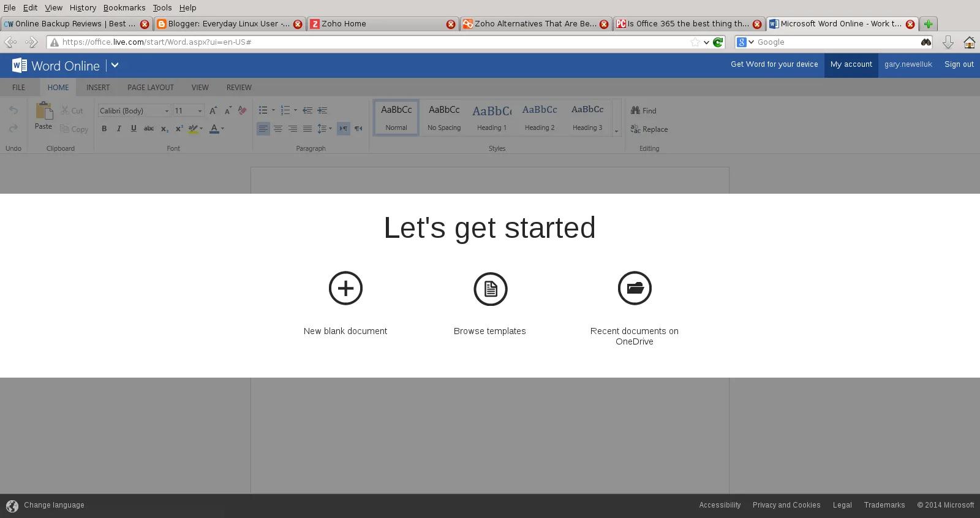The image size is (980, 518).
Task: Toggle Underline formatting in the ribbon
Action: click(134, 129)
